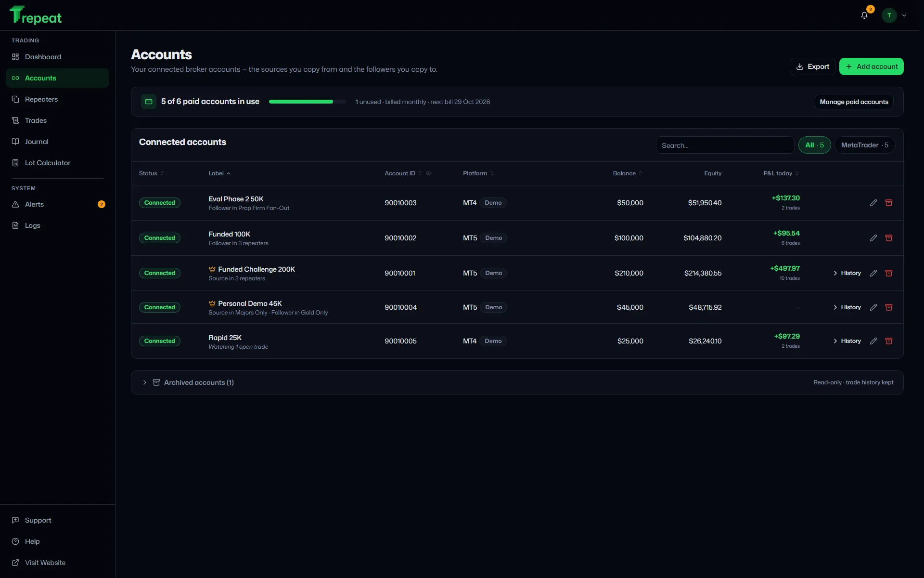The height and width of the screenshot is (578, 924).
Task: Sort by the P&L today column
Action: click(781, 173)
